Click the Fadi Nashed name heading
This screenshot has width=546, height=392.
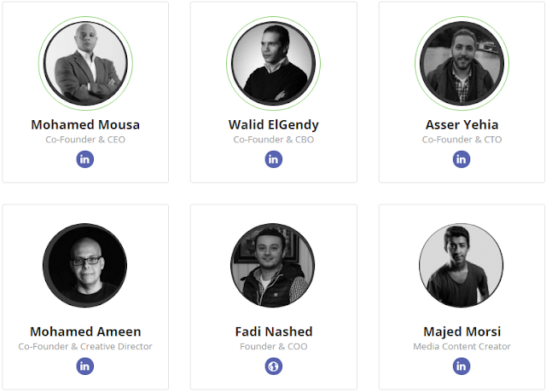[x=274, y=331]
